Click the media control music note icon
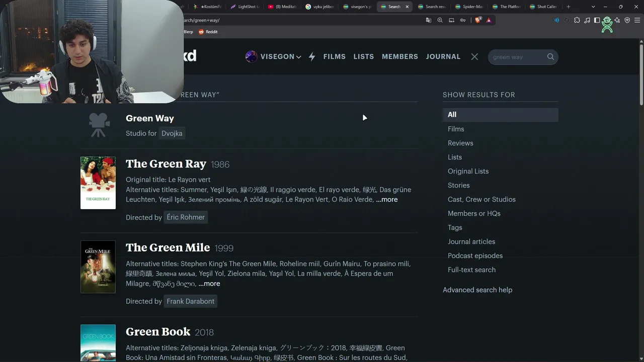The height and width of the screenshot is (362, 644). (587, 20)
